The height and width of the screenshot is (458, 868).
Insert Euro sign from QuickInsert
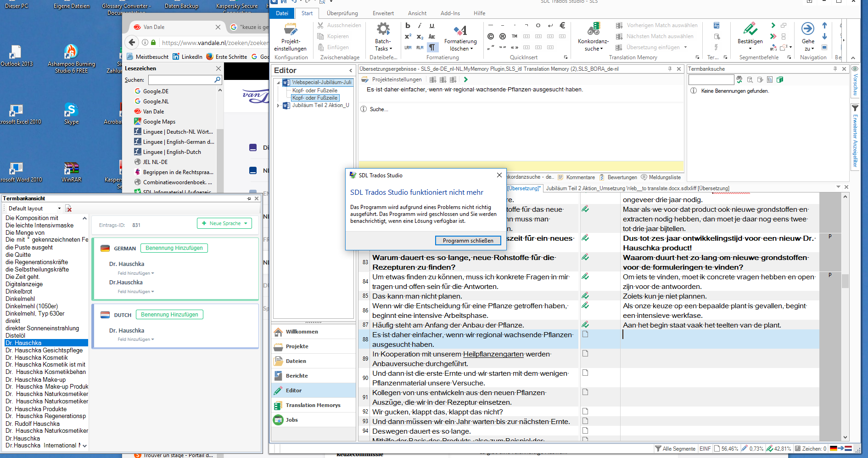(x=562, y=25)
